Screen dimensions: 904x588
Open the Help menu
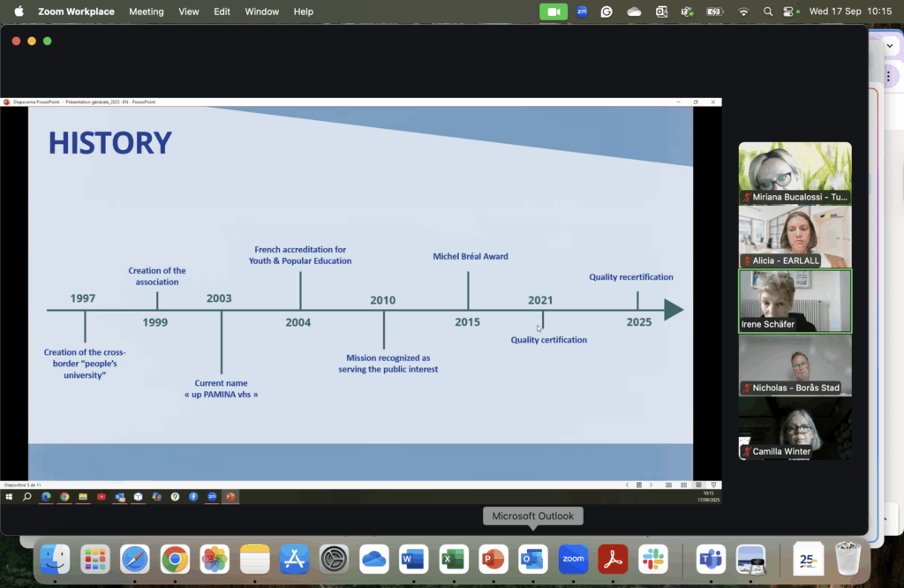[x=304, y=11]
